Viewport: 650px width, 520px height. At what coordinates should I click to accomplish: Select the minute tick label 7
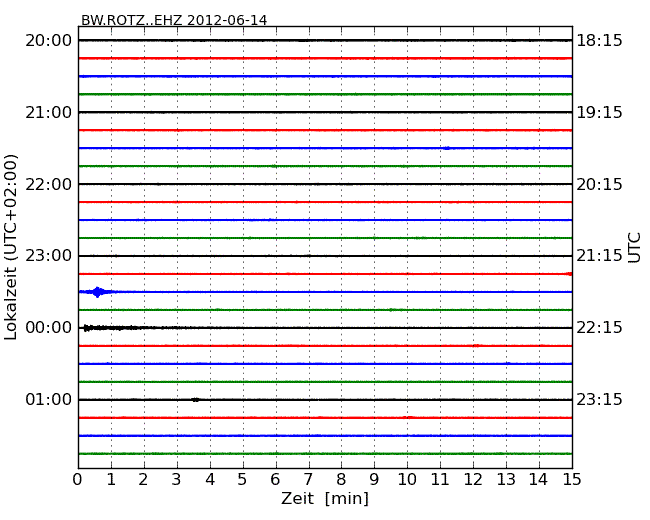tap(308, 479)
